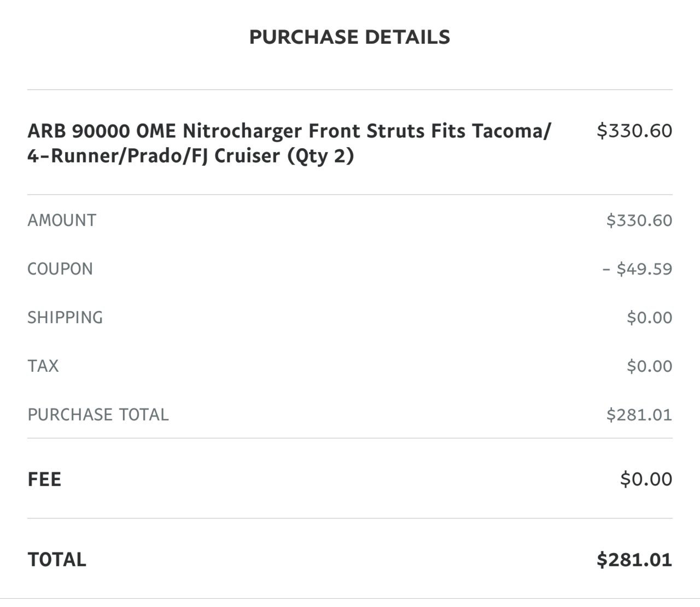Select the FEE value $0.00
700x607 pixels.
click(x=646, y=479)
